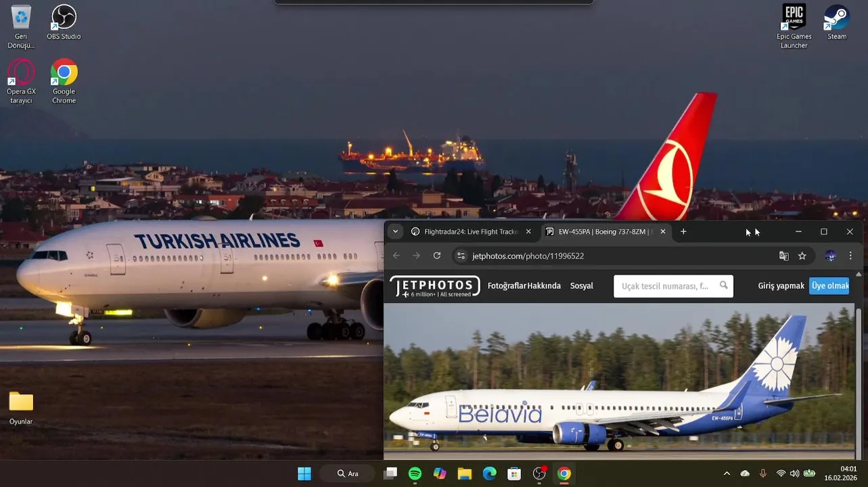Image resolution: width=868 pixels, height=487 pixels.
Task: Open the volume speaker tray icon
Action: click(794, 473)
